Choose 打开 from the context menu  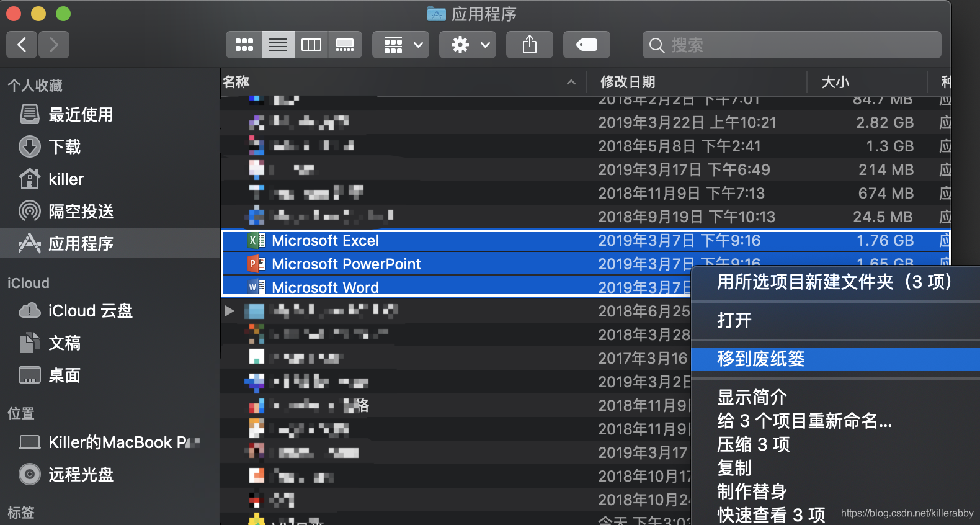[x=835, y=321]
